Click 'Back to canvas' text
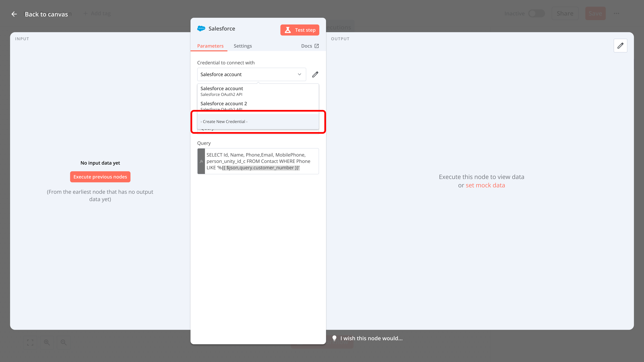The image size is (644, 362). coord(46,14)
